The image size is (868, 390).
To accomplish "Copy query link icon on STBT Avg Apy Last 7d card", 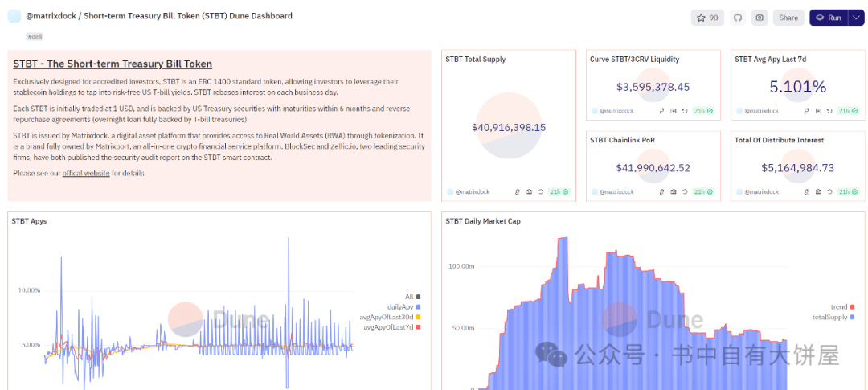I will click(807, 111).
